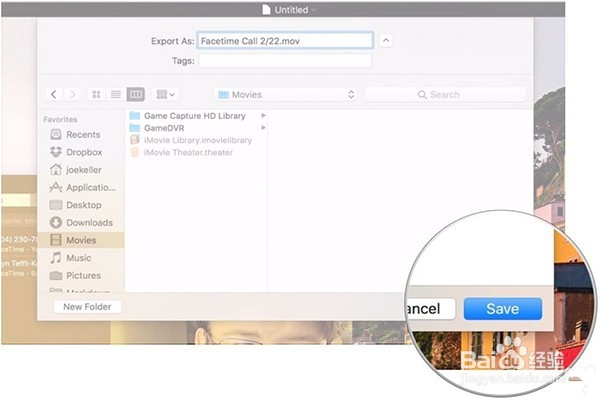
Task: Go forward with the right arrow button
Action: coord(72,94)
